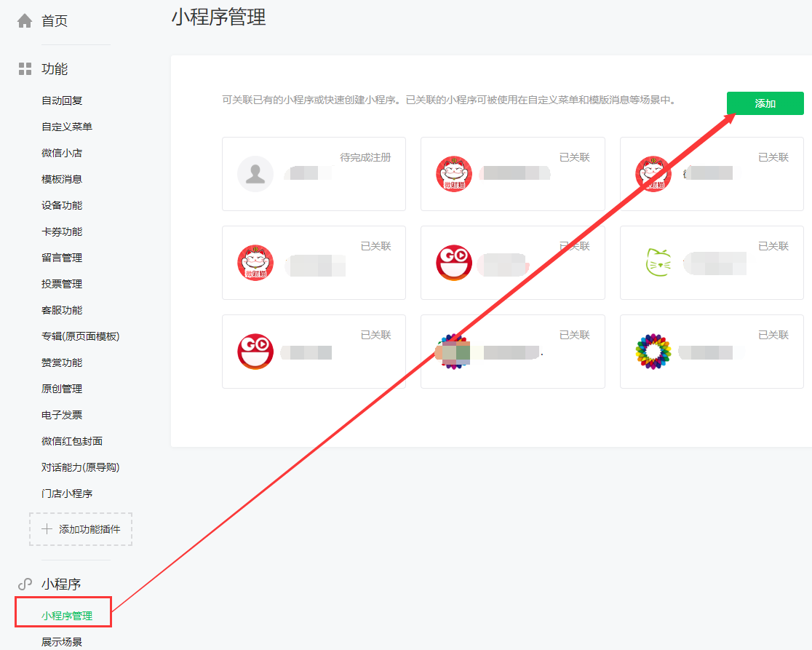This screenshot has height=650, width=812.
Task: Navigate to 模板消息
Action: (x=62, y=179)
